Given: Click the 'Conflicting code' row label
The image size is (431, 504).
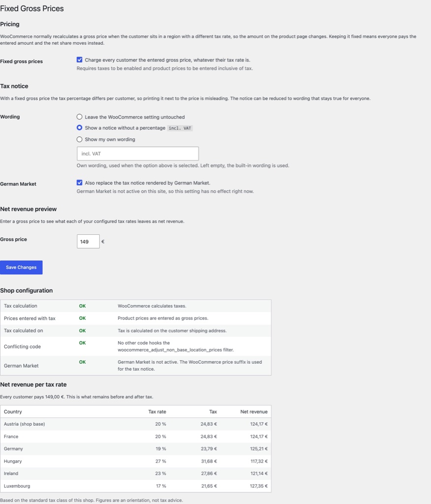Looking at the screenshot, I should [22, 347].
